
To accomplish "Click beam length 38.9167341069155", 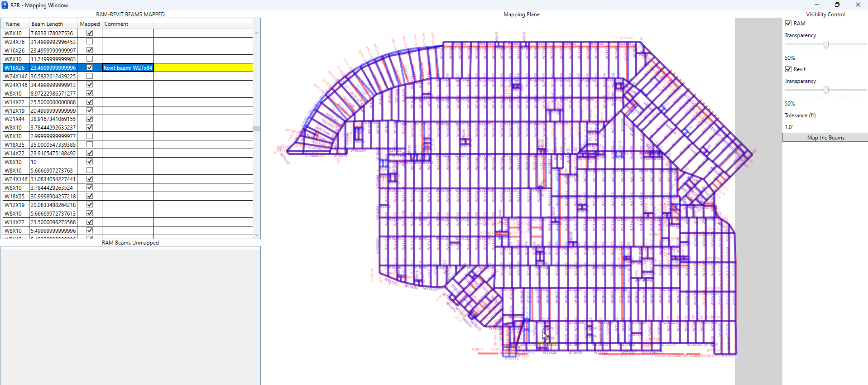I will (x=53, y=119).
